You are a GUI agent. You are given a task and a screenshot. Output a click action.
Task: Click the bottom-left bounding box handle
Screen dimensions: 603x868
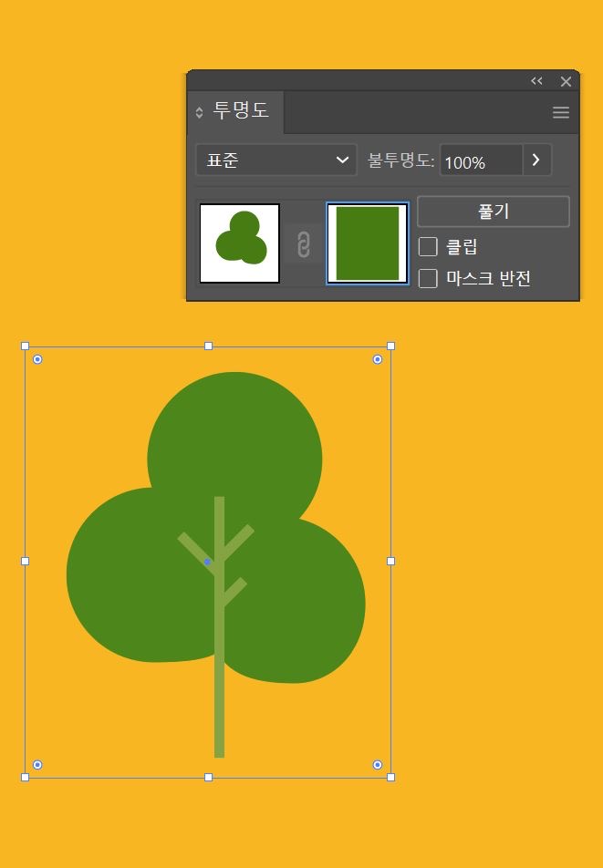(25, 777)
